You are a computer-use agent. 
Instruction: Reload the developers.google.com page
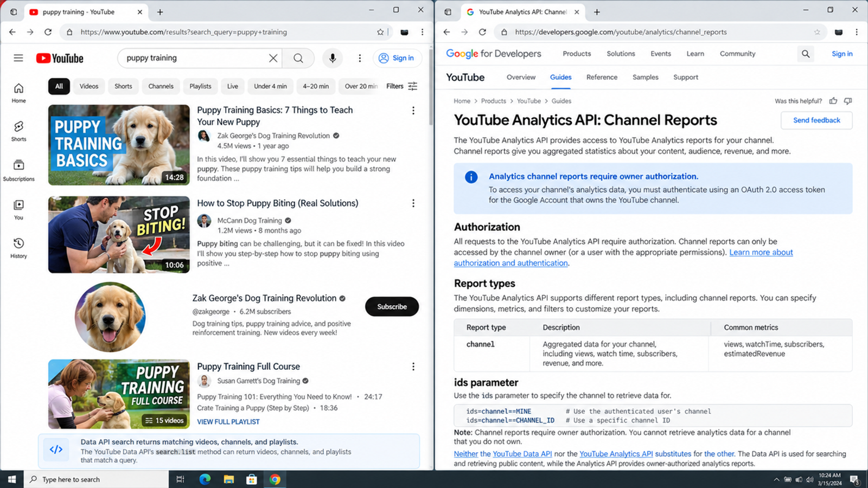[482, 32]
